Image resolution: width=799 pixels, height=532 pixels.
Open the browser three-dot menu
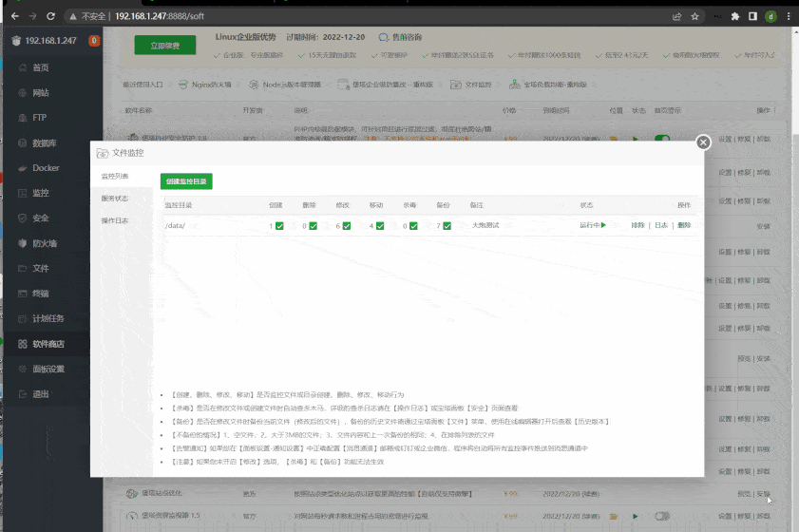(789, 16)
